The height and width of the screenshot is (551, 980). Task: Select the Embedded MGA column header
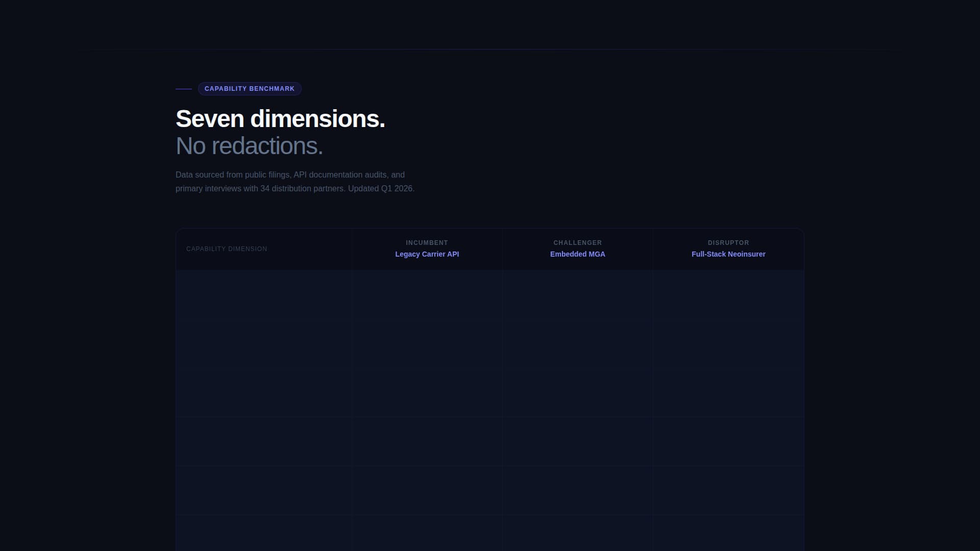click(577, 254)
